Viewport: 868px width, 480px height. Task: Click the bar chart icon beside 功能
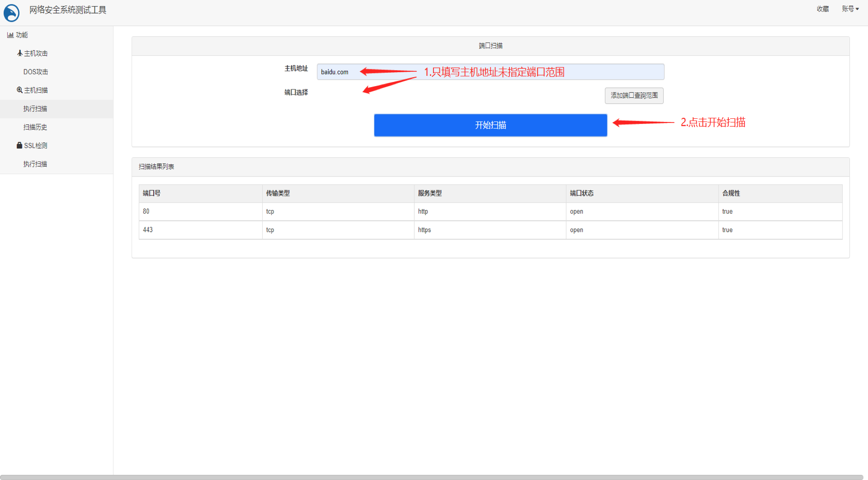point(10,35)
